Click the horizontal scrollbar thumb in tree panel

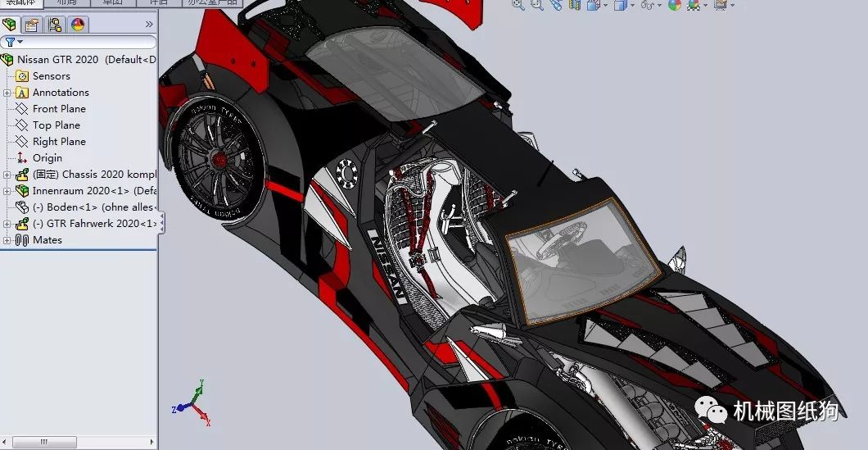[x=44, y=442]
